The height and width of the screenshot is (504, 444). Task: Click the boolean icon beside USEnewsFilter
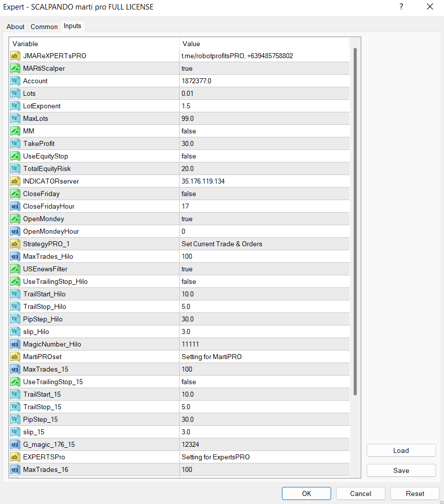(15, 269)
